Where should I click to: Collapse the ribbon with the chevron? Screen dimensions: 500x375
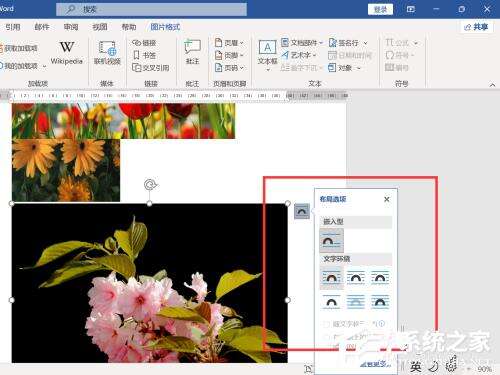492,85
